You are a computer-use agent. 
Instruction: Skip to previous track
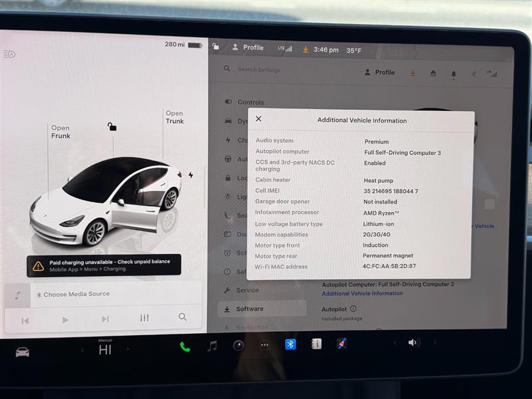tap(25, 321)
